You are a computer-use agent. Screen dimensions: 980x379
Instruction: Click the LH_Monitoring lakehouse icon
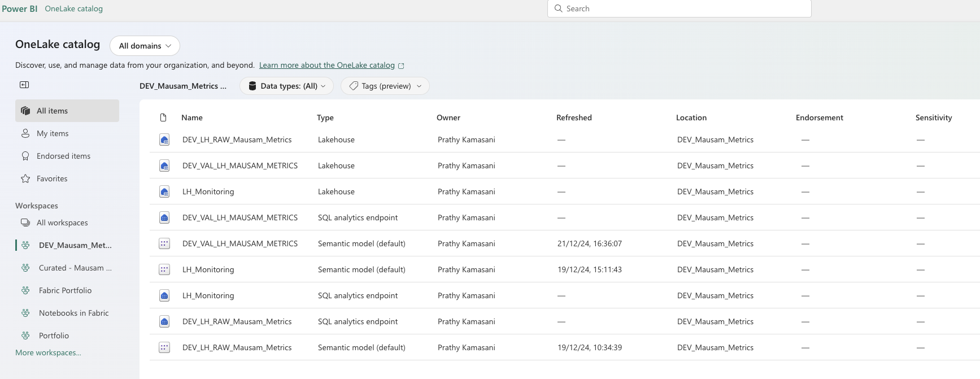pos(164,191)
